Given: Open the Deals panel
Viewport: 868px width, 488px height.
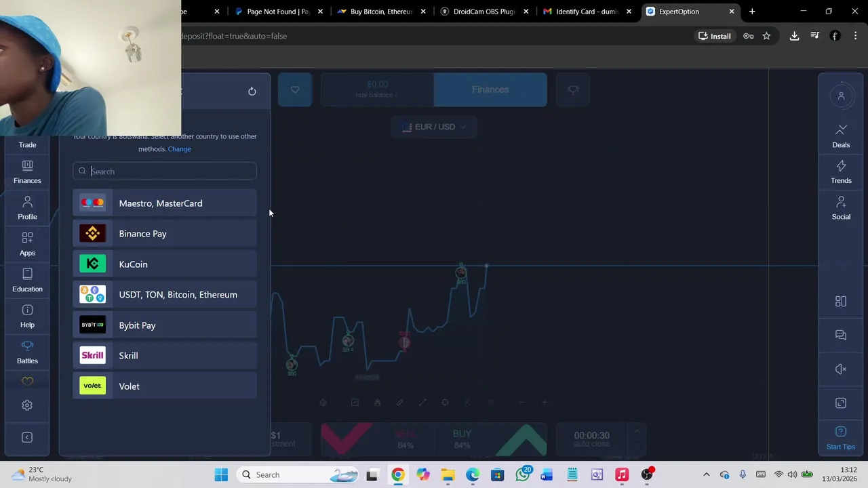Looking at the screenshot, I should point(841,136).
